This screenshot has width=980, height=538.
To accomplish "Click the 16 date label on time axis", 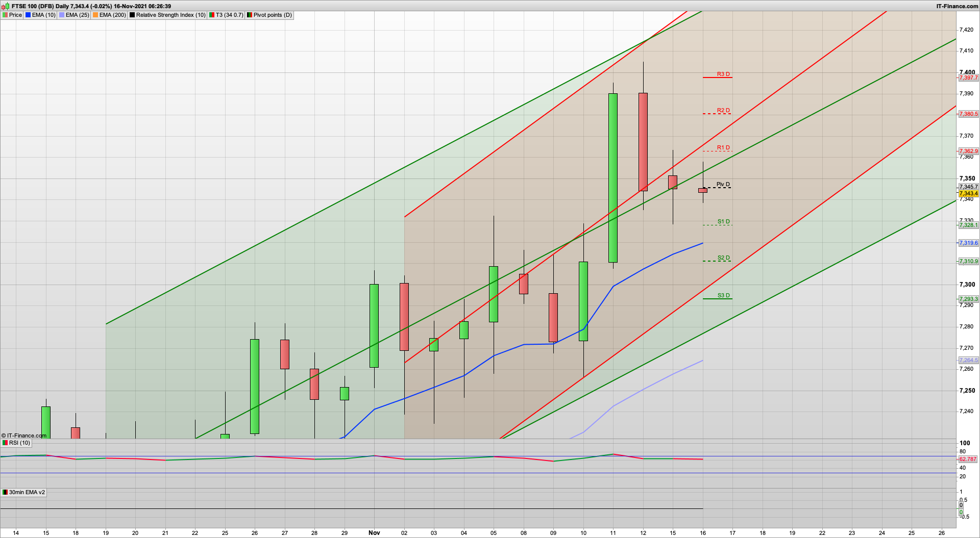I will [x=703, y=533].
